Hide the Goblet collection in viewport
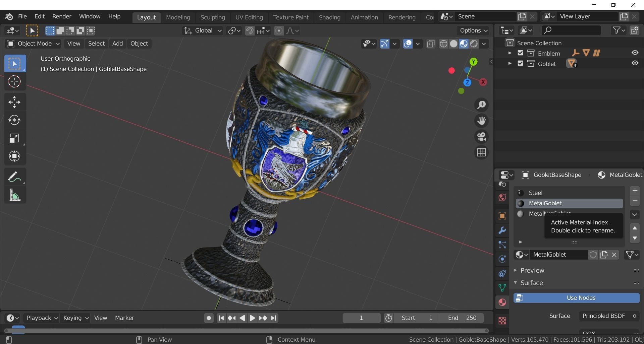Viewport: 644px width, 344px height. pyautogui.click(x=635, y=63)
